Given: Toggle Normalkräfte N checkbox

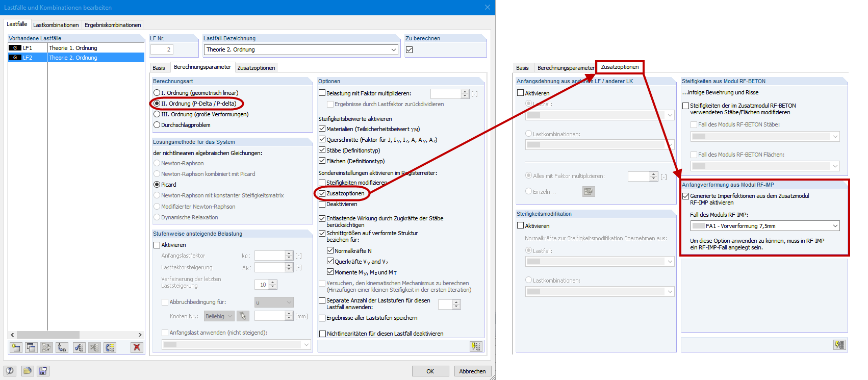Looking at the screenshot, I should pyautogui.click(x=330, y=251).
